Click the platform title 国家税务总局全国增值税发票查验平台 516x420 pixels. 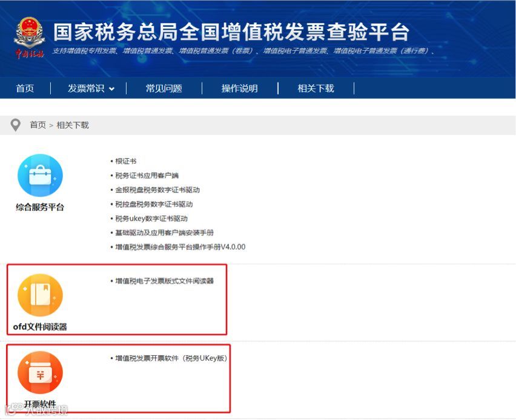tap(231, 32)
